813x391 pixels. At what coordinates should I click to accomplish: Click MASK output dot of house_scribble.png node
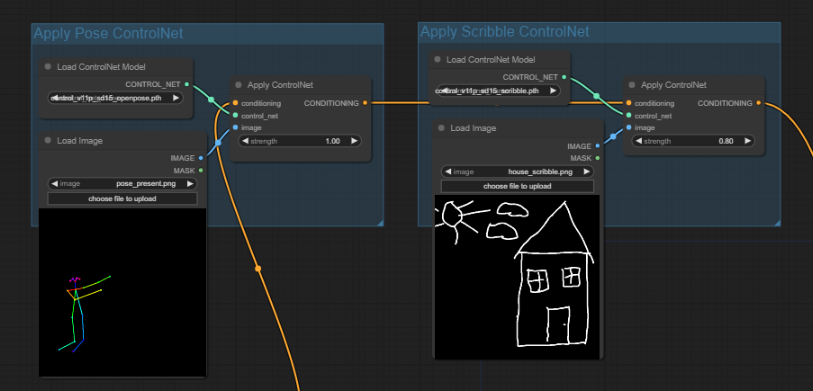click(597, 158)
